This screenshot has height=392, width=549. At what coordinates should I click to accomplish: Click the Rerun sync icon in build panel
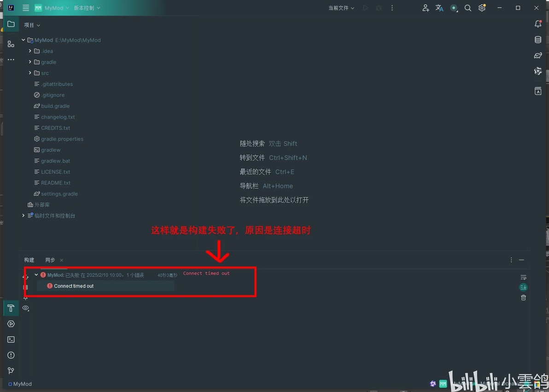pos(25,277)
